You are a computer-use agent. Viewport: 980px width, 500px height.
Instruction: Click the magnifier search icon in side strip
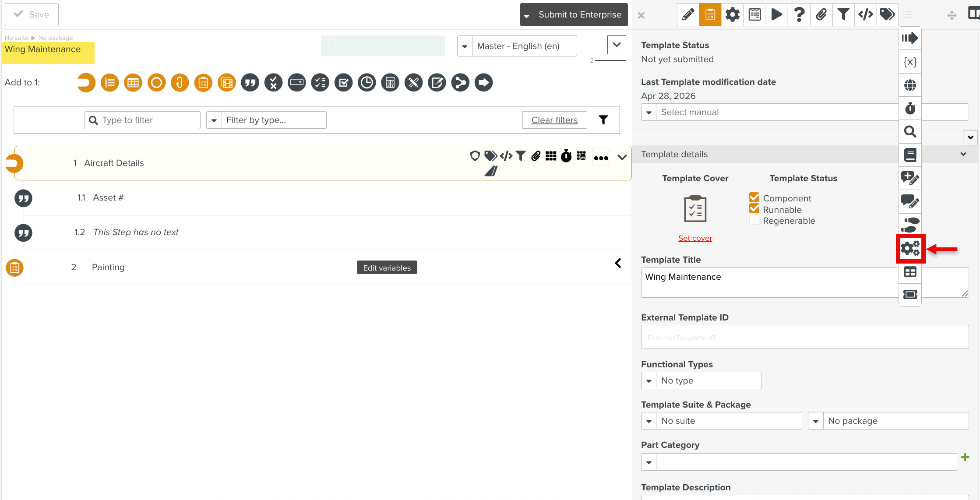pyautogui.click(x=910, y=131)
